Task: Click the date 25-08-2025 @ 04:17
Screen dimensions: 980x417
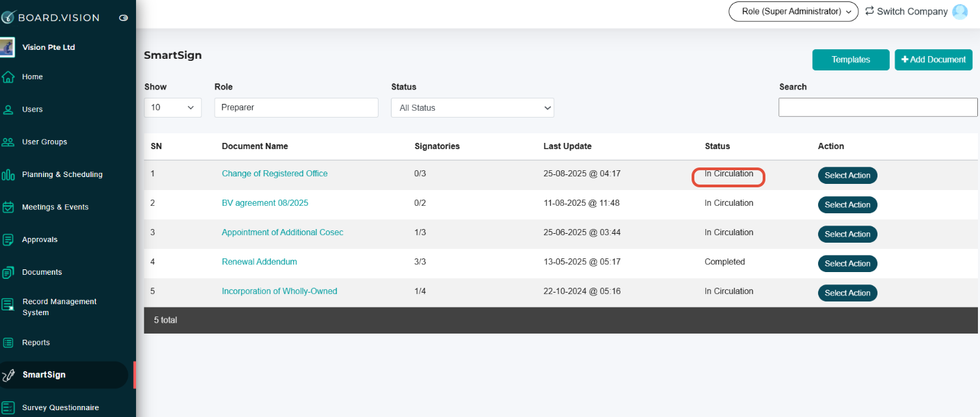Action: tap(582, 174)
